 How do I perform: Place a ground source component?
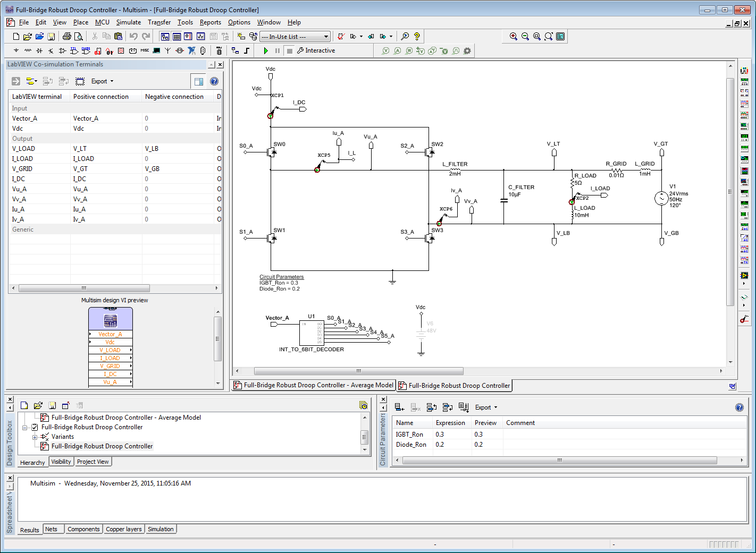coord(16,51)
